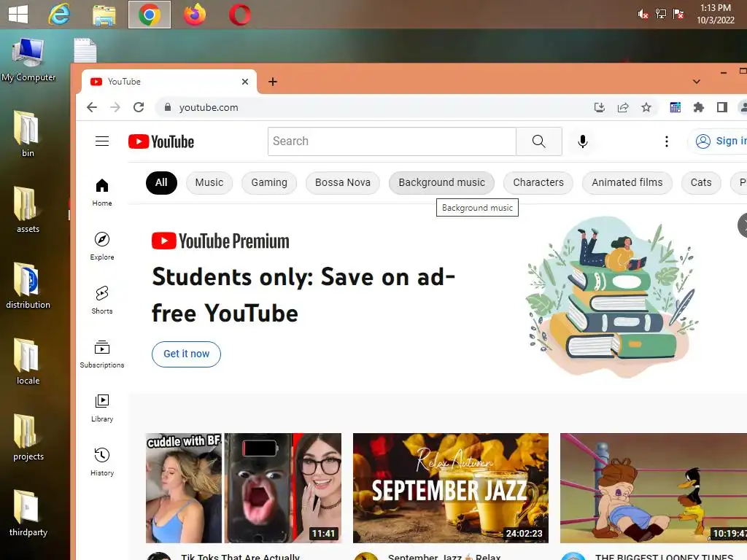This screenshot has height=560, width=747.
Task: Reload the YouTube page
Action: point(139,107)
